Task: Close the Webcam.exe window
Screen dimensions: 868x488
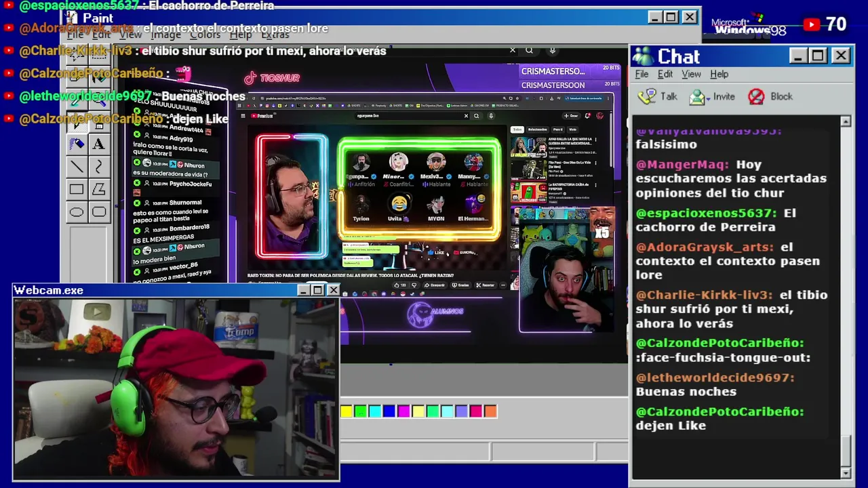Action: point(333,290)
